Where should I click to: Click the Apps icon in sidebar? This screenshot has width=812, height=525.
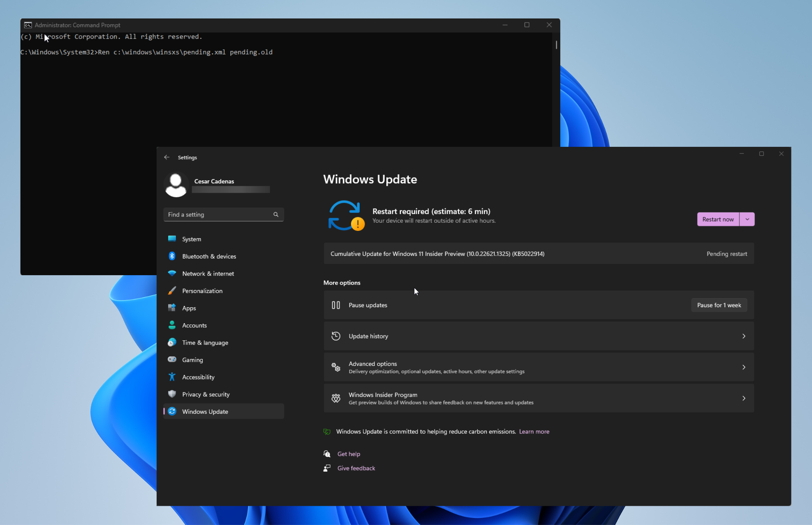172,308
